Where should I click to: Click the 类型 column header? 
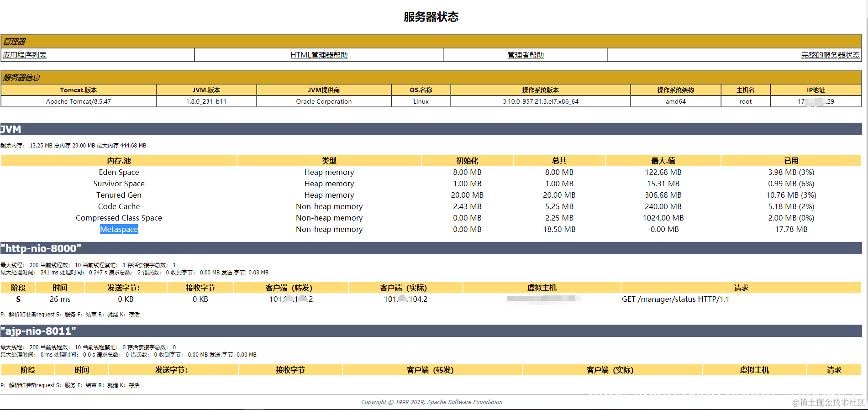(x=329, y=161)
